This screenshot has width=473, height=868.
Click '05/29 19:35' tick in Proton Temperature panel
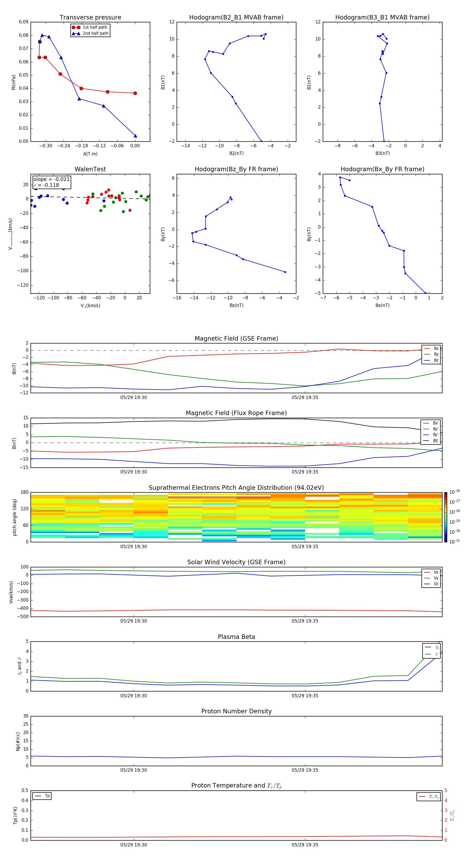pos(305,845)
